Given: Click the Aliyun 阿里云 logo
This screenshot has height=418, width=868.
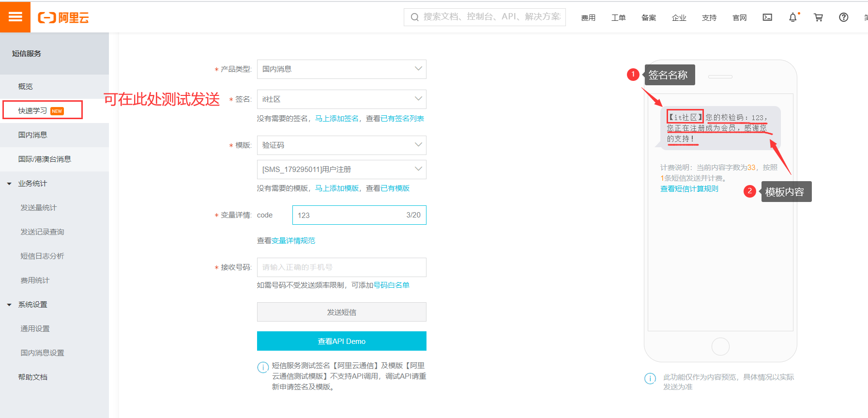Looking at the screenshot, I should [x=63, y=18].
